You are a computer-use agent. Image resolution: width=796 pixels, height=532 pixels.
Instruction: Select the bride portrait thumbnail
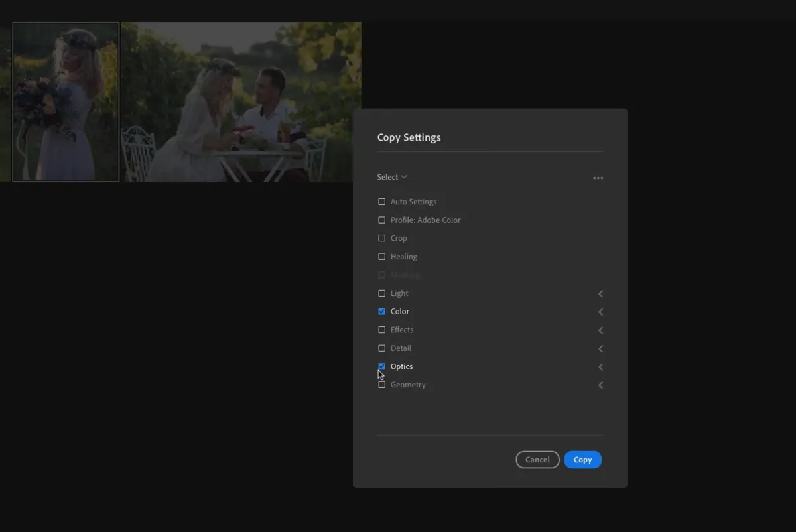65,101
